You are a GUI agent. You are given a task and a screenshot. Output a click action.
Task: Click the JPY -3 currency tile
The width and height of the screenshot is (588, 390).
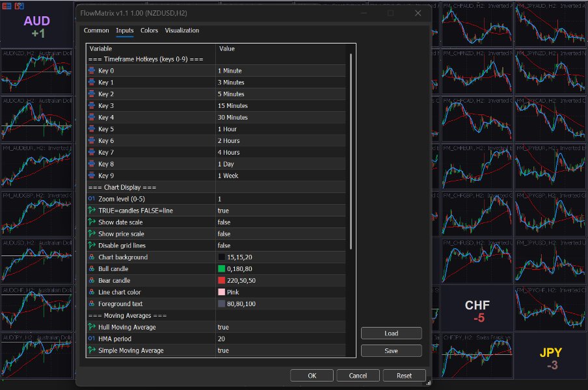coord(550,357)
